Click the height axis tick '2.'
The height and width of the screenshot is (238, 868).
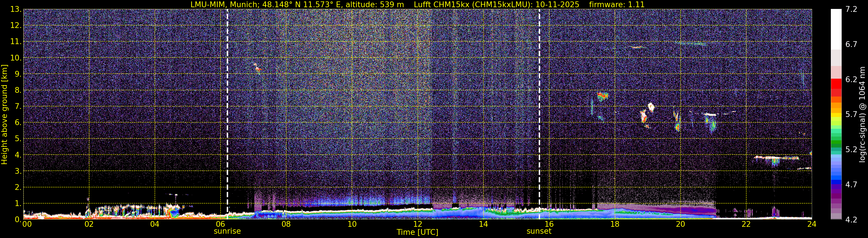click(18, 188)
